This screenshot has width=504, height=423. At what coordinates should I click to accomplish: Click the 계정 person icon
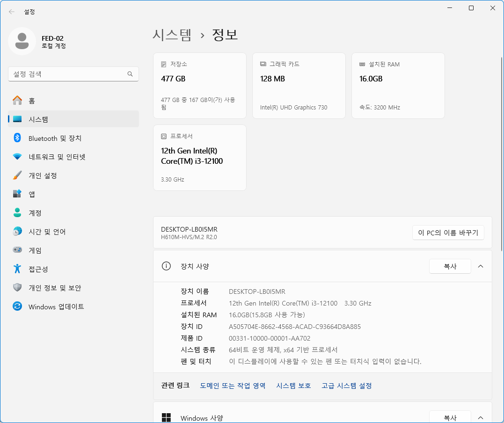(17, 212)
